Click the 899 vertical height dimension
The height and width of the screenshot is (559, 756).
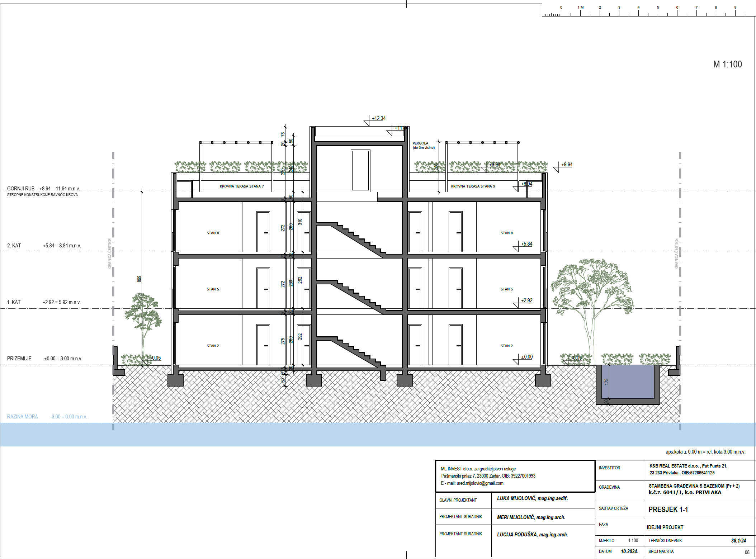pyautogui.click(x=139, y=279)
